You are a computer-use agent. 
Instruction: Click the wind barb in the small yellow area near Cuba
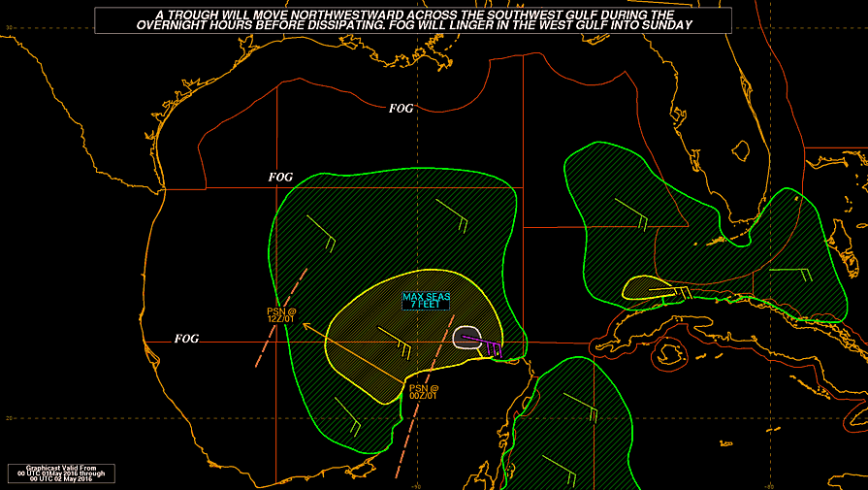(x=670, y=292)
